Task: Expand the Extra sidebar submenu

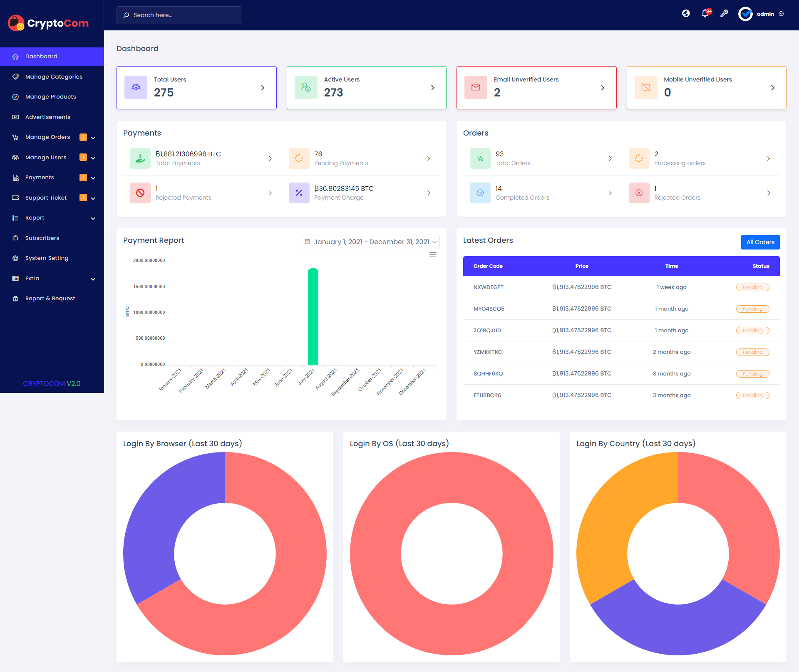Action: (x=93, y=279)
